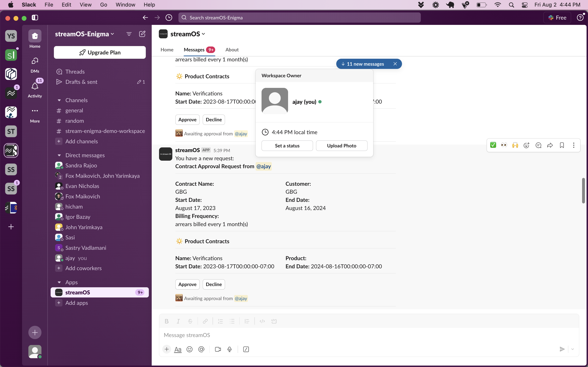Toggle italic formatting in message editor

click(x=178, y=321)
